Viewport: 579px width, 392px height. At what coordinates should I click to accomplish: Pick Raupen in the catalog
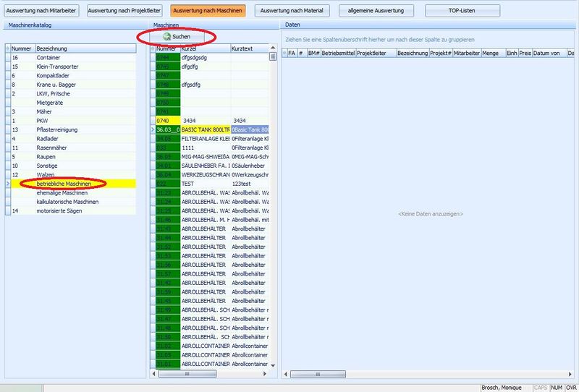70,157
